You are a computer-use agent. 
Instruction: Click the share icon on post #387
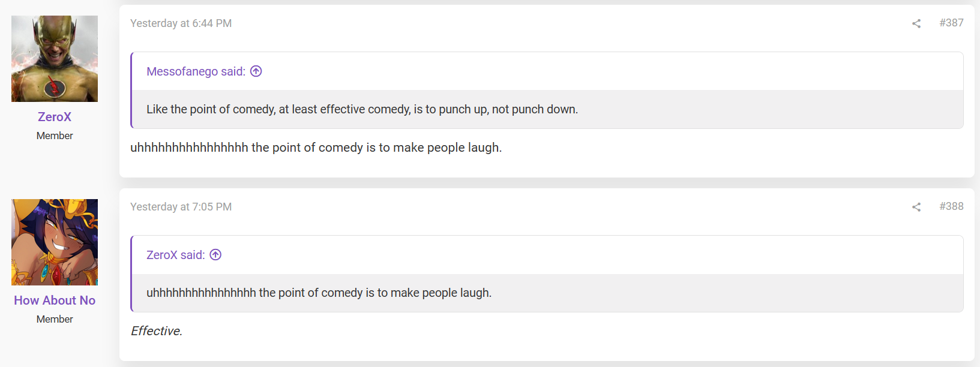[x=916, y=23]
